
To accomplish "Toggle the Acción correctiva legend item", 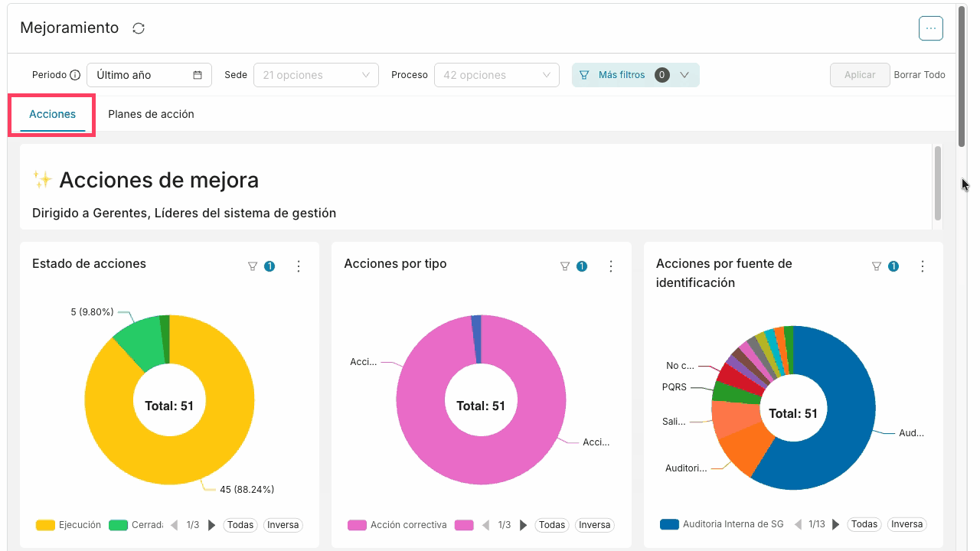I will coord(397,525).
